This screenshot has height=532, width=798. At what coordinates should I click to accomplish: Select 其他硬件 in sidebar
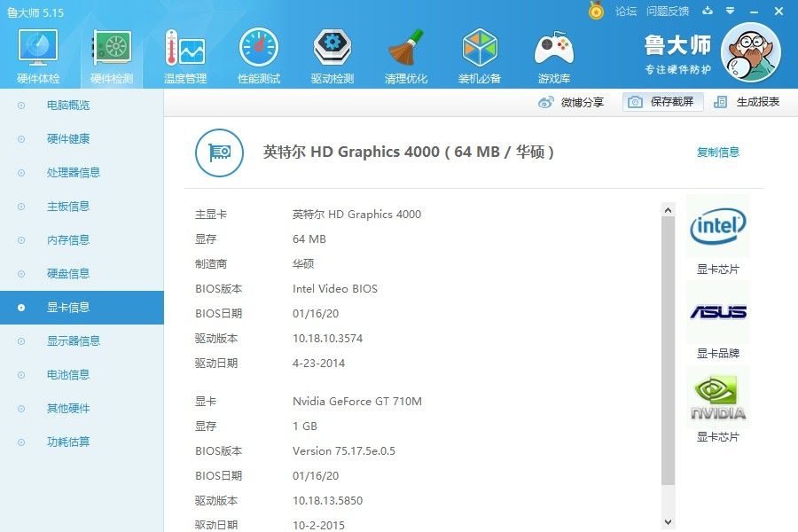[82, 408]
